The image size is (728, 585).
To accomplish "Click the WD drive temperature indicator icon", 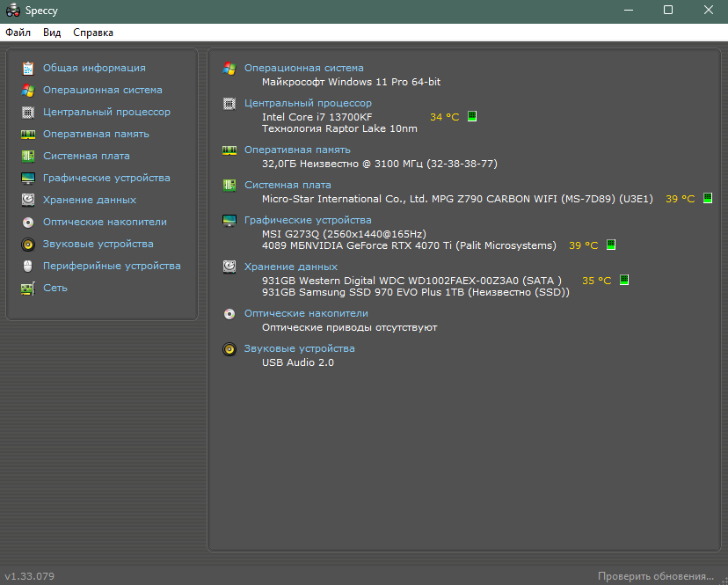I will (624, 280).
